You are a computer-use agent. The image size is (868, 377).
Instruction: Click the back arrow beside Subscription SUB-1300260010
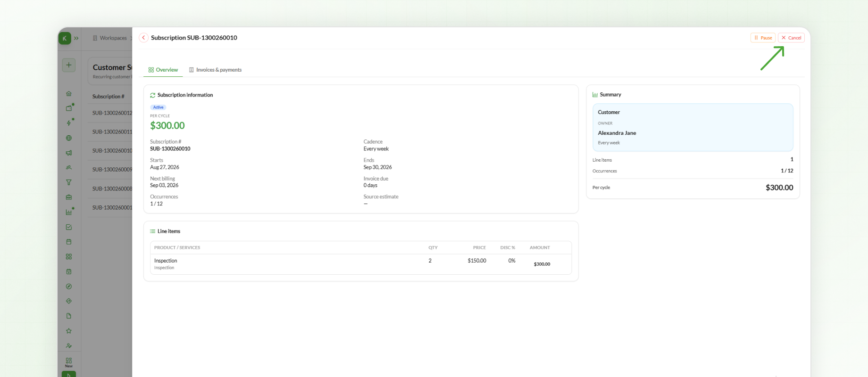143,38
